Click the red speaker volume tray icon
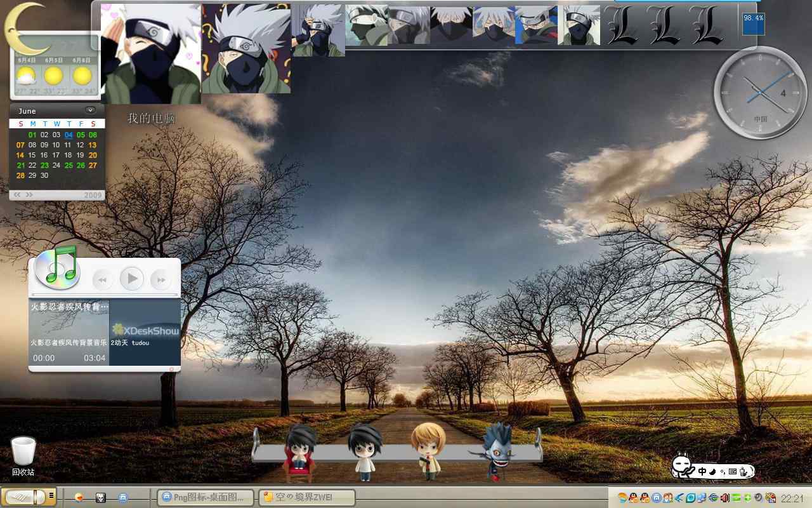This screenshot has width=812, height=508. pos(725,498)
